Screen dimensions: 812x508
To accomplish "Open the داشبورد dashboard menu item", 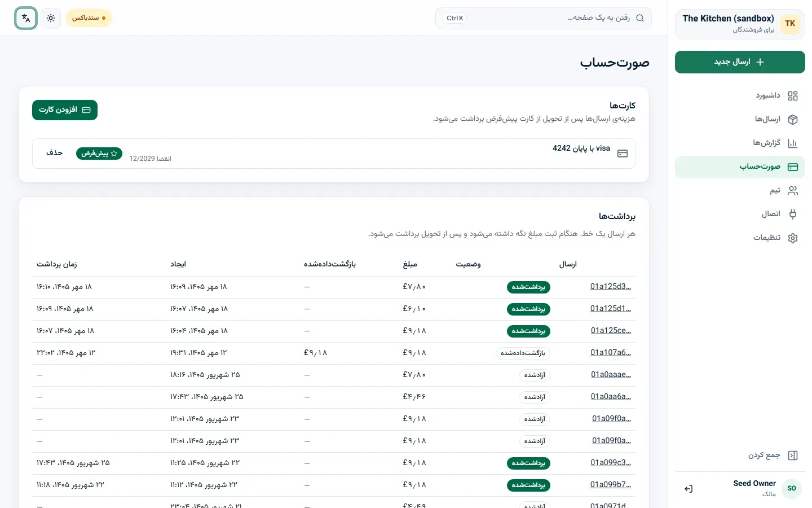I will coord(740,96).
